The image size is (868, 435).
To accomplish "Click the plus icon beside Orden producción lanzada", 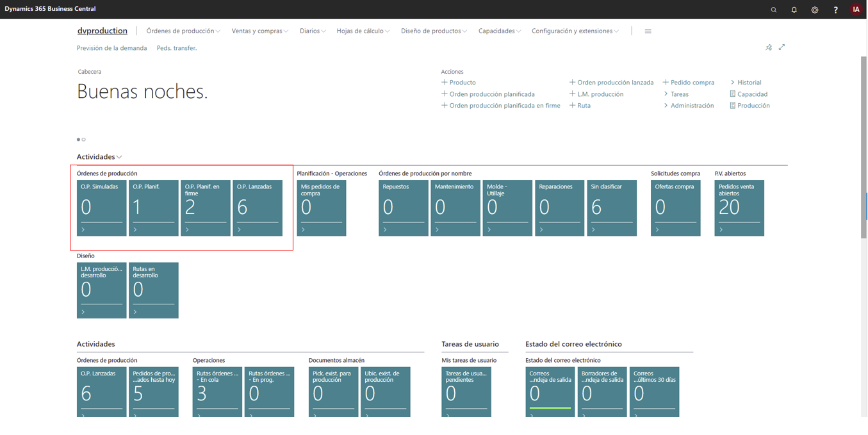I will (x=573, y=82).
